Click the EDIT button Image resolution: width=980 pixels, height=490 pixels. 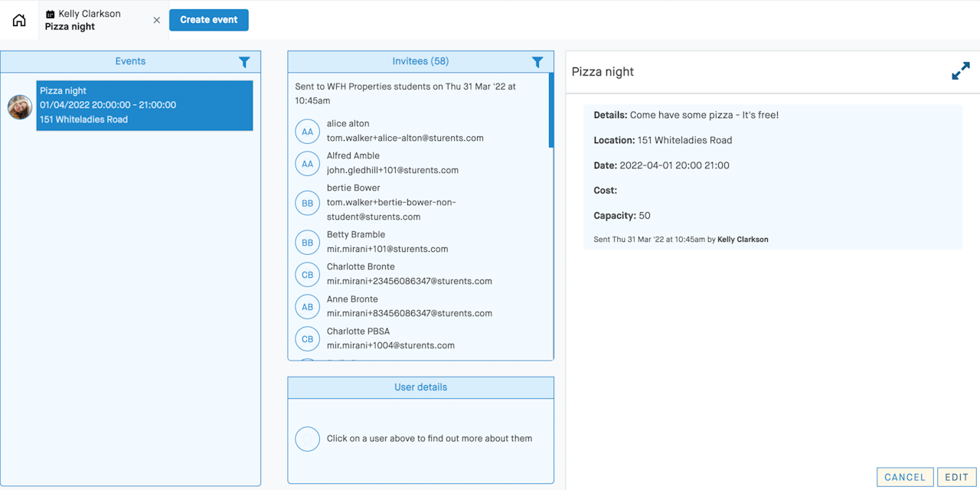(x=957, y=477)
